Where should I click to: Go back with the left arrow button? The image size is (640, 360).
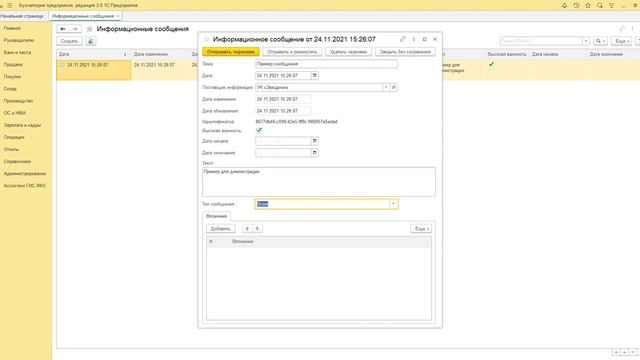63,29
